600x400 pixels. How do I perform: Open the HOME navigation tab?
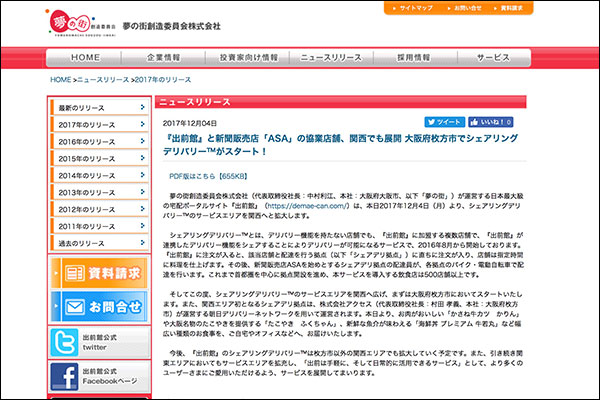point(86,58)
